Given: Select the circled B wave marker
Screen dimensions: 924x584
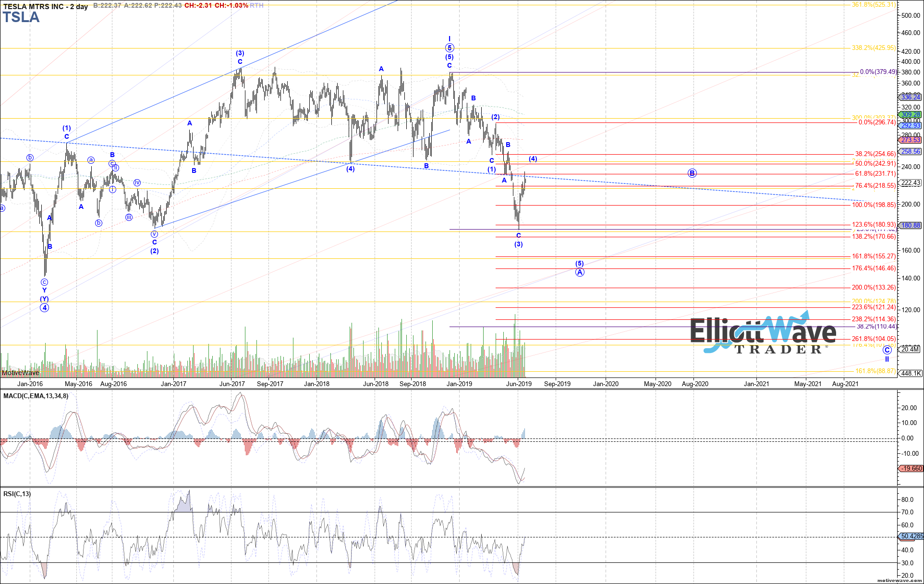Looking at the screenshot, I should [x=692, y=173].
